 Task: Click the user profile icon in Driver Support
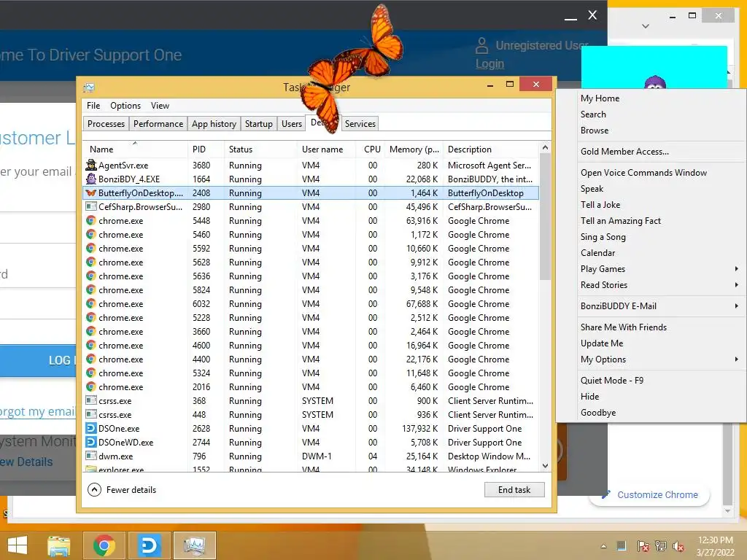(x=481, y=46)
